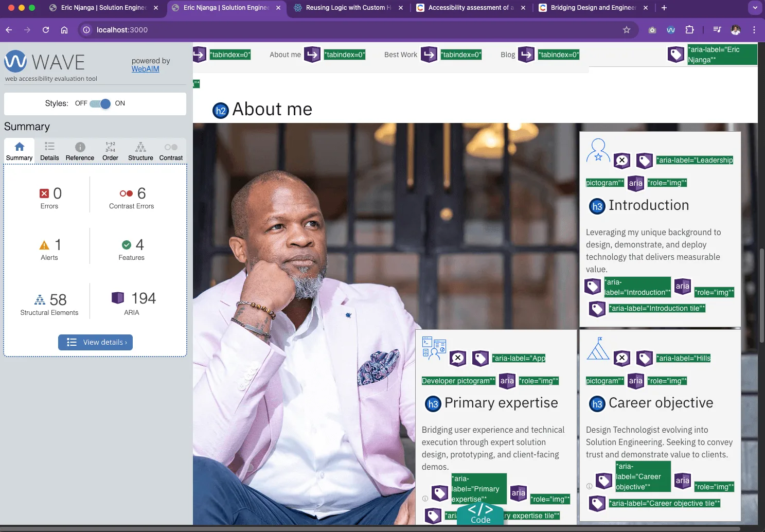Click the WAVE icon after the Blog link
This screenshot has width=765, height=532.
pos(526,54)
